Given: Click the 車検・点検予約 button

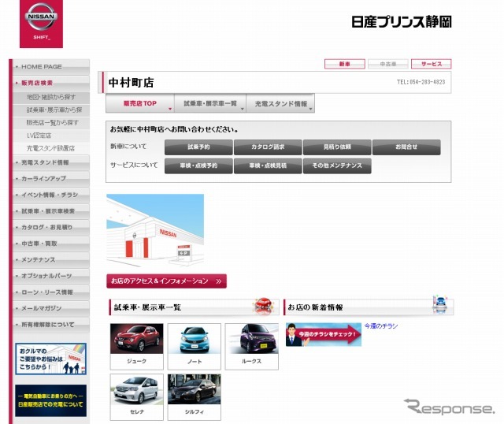Looking at the screenshot, I should click(198, 166).
